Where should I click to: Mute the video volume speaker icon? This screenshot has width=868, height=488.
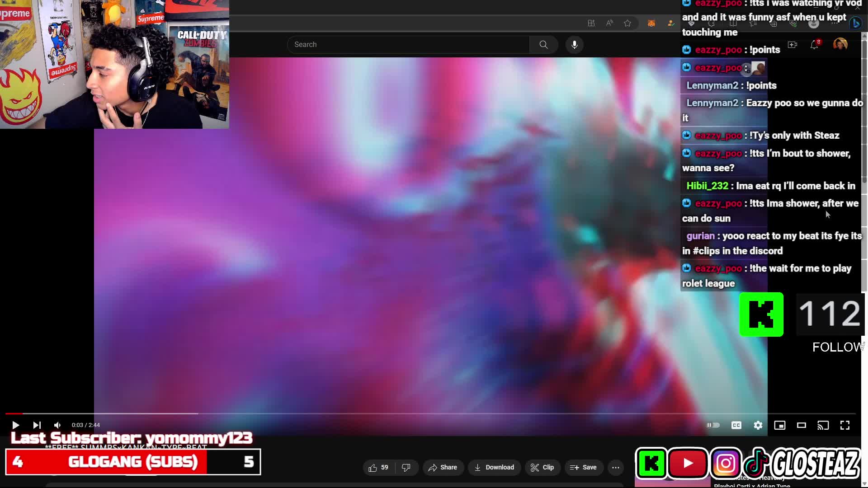point(57,425)
